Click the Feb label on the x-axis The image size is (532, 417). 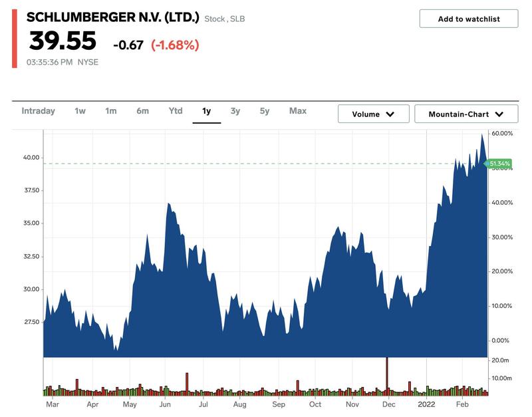(x=462, y=404)
